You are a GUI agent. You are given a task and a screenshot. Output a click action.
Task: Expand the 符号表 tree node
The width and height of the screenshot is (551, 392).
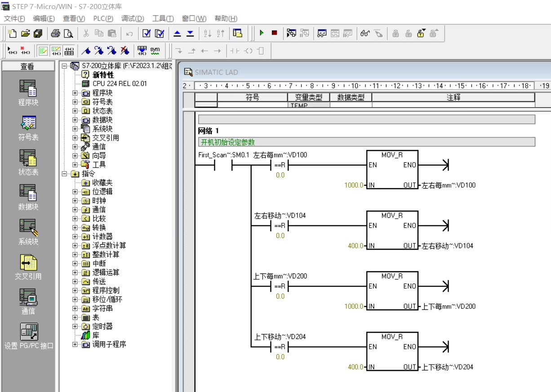(x=75, y=102)
